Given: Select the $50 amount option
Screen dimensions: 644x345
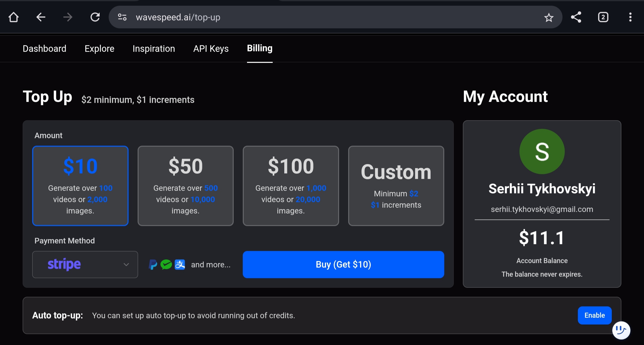Looking at the screenshot, I should (x=185, y=186).
